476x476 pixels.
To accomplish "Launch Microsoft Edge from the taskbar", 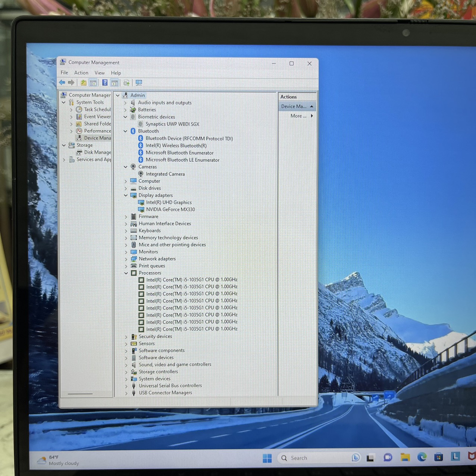I will (x=422, y=457).
